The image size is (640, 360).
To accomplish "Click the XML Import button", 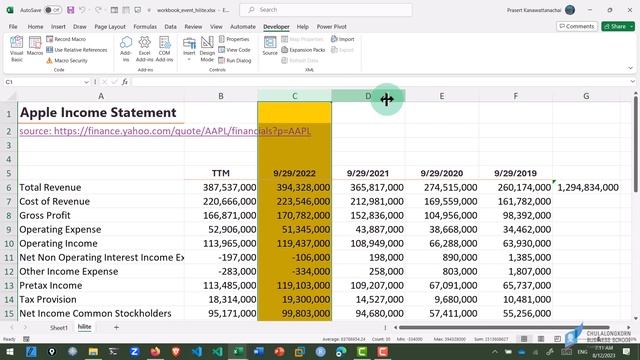I will (342, 39).
